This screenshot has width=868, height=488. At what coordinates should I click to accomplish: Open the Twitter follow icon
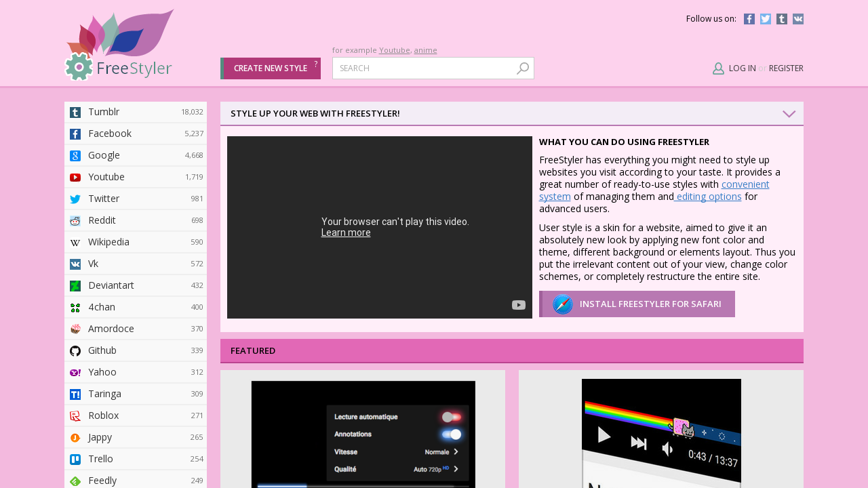click(766, 19)
